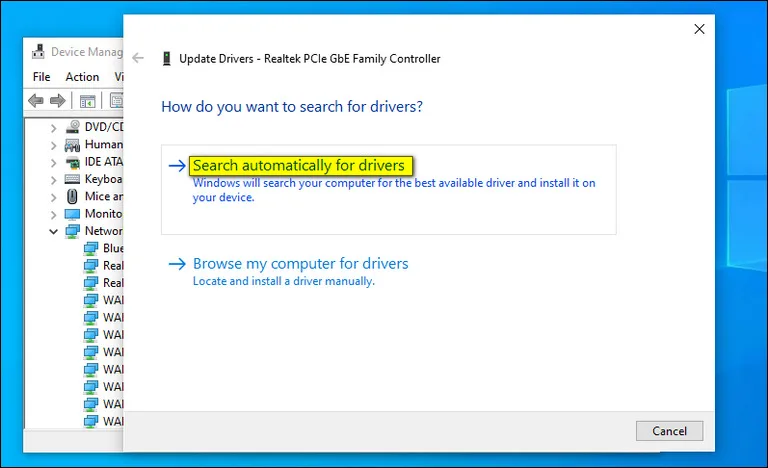Image resolution: width=768 pixels, height=468 pixels.
Task: Click the network adapter icon beside Update Drivers title
Action: (167, 58)
